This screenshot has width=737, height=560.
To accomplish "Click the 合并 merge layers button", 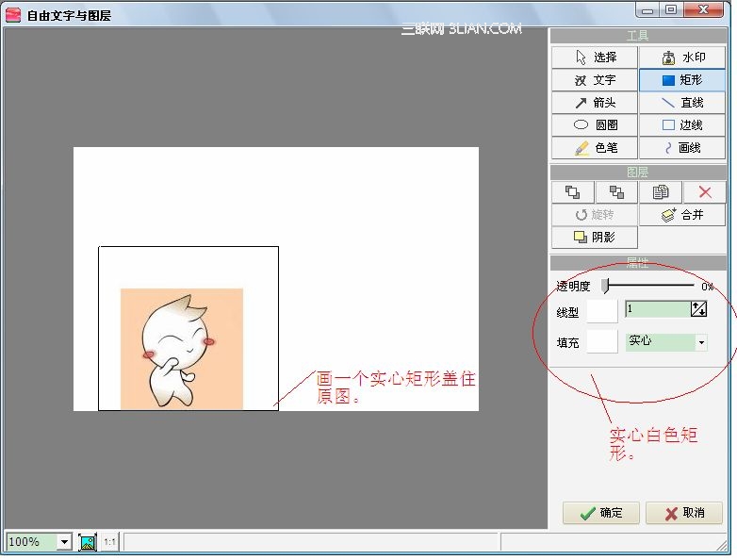I will coord(682,215).
